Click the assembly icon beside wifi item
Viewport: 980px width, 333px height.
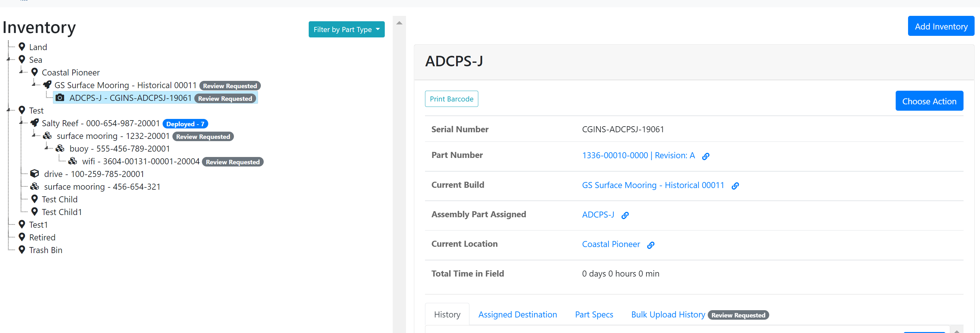(73, 161)
